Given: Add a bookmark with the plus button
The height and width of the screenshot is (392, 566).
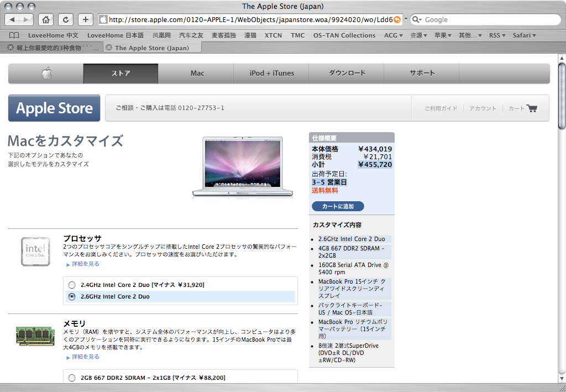Looking at the screenshot, I should pyautogui.click(x=86, y=19).
